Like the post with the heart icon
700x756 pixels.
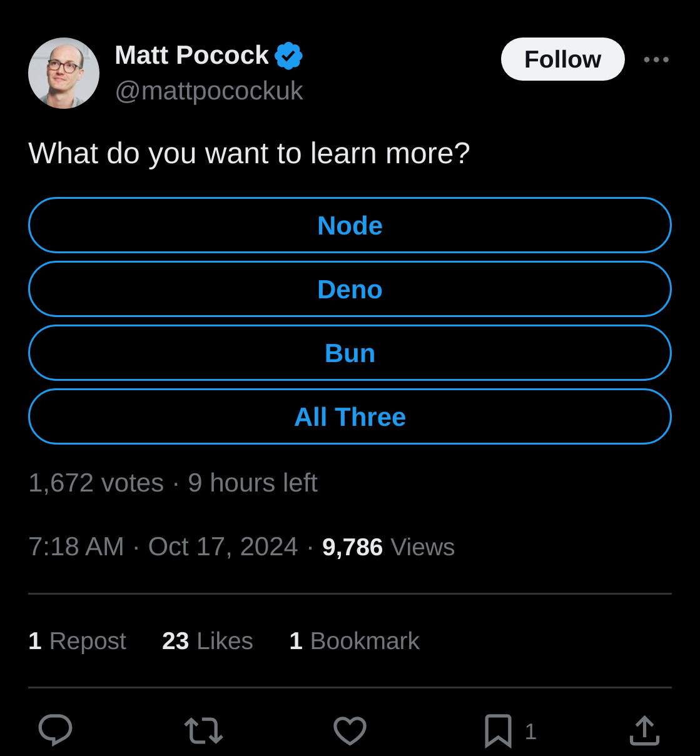click(350, 730)
